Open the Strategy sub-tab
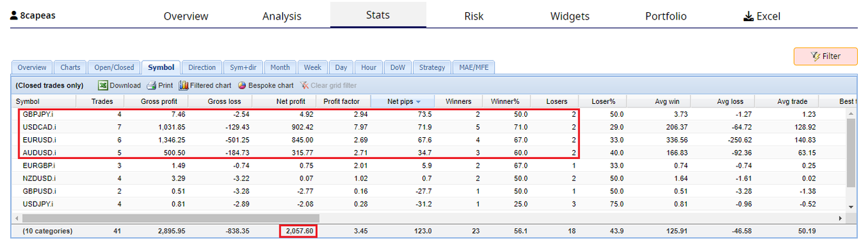Viewport: 868px width, 252px height. click(432, 67)
